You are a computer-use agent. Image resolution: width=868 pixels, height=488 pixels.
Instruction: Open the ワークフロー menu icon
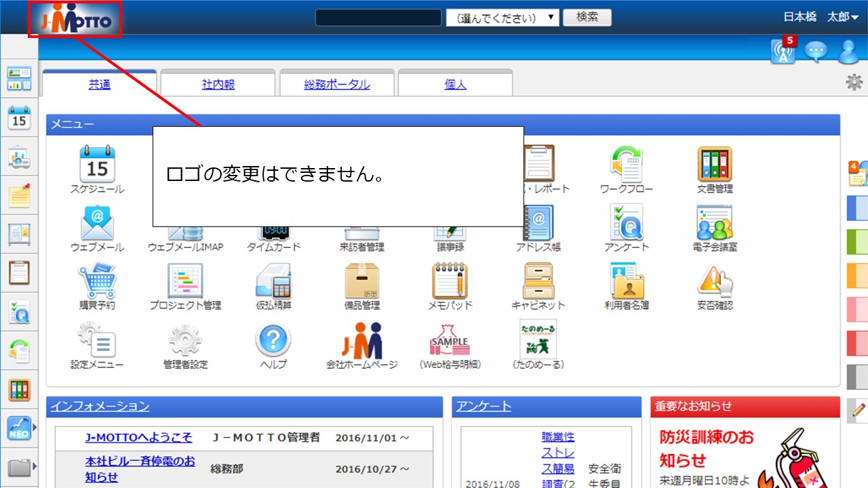[626, 165]
